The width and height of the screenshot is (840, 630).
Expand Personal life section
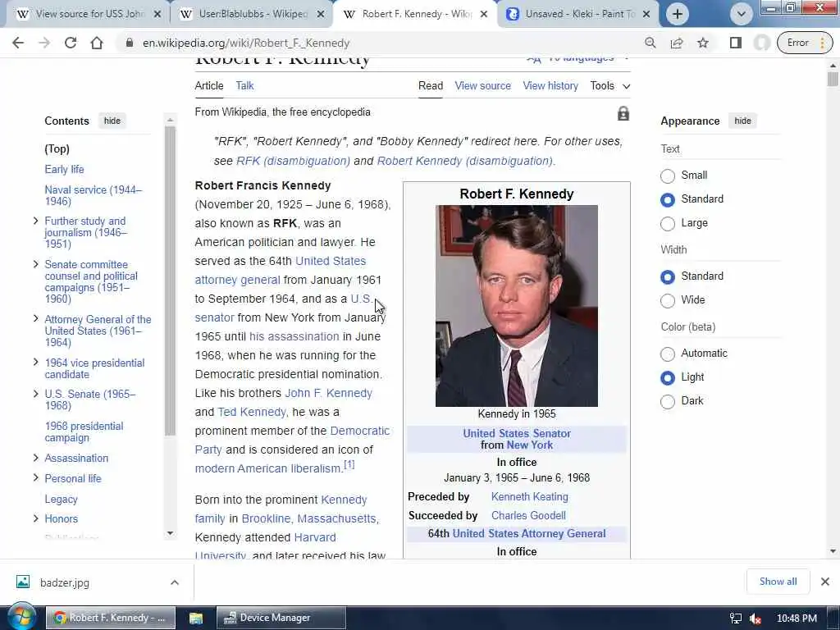click(x=35, y=478)
